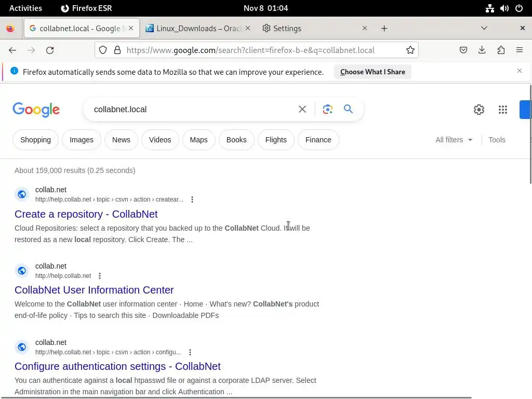
Task: Open the Downloads panel
Action: tap(482, 50)
